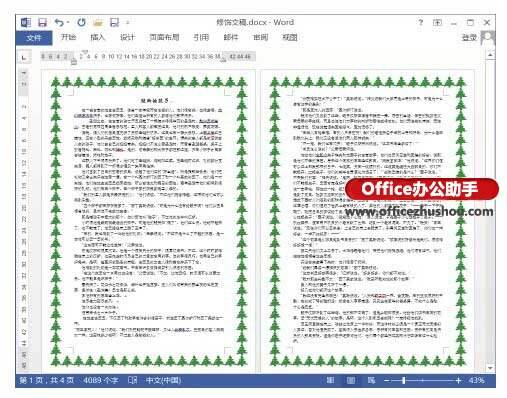Click the page count 第1页,共4页 in status bar
The height and width of the screenshot is (398, 507).
[x=47, y=380]
